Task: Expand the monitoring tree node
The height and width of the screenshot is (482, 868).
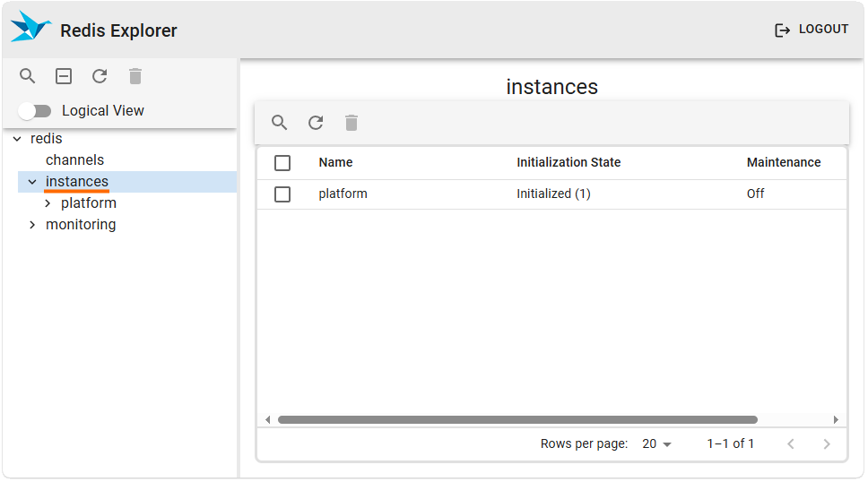Action: [x=32, y=225]
